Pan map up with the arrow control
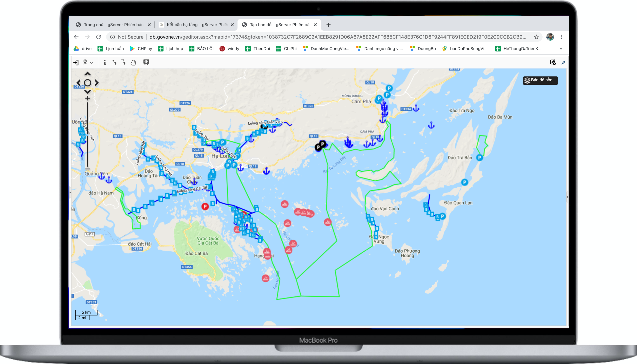Image resolution: width=637 pixels, height=364 pixels. tap(87, 74)
